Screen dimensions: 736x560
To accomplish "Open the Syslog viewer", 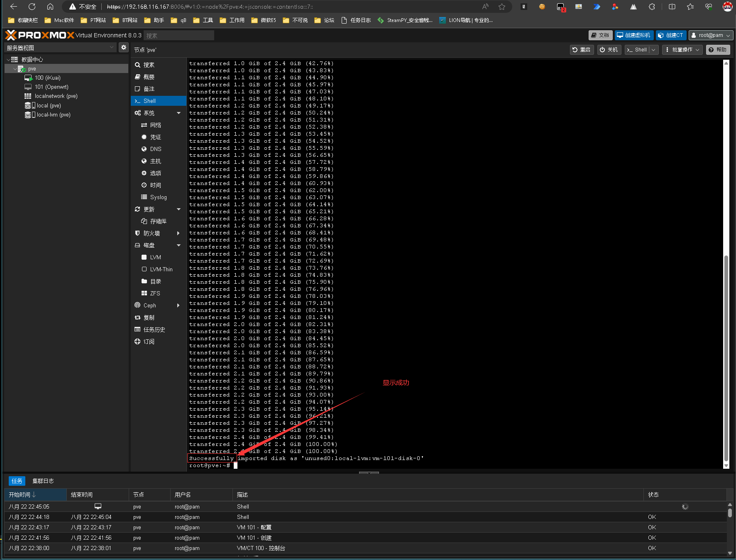I will [158, 197].
